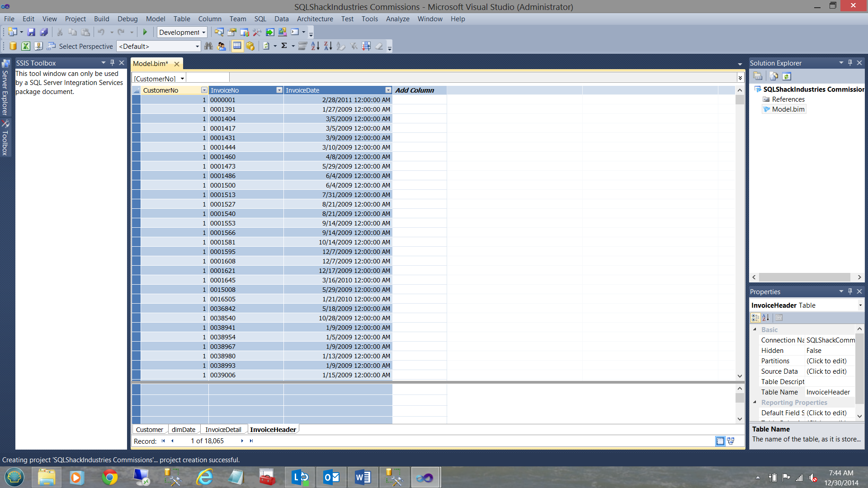The width and height of the screenshot is (868, 488).
Task: Click the green Start debugging arrow
Action: coord(145,32)
